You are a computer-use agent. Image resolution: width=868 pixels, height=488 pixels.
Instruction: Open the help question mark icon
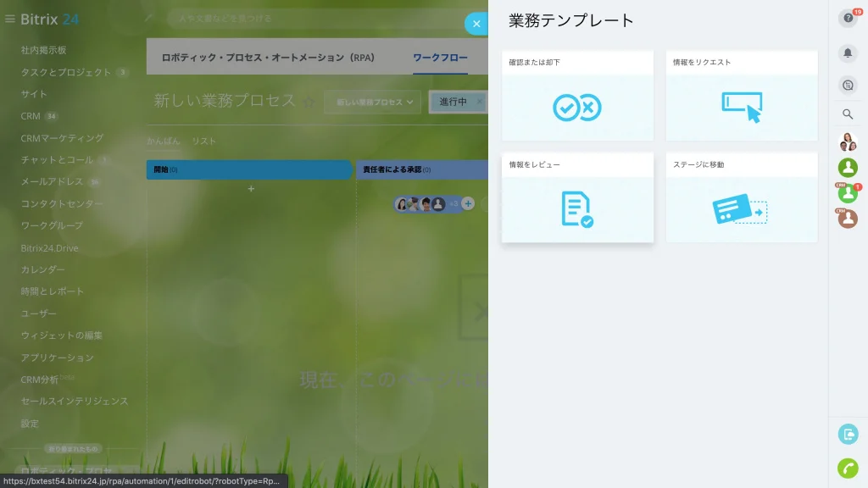[x=848, y=19]
